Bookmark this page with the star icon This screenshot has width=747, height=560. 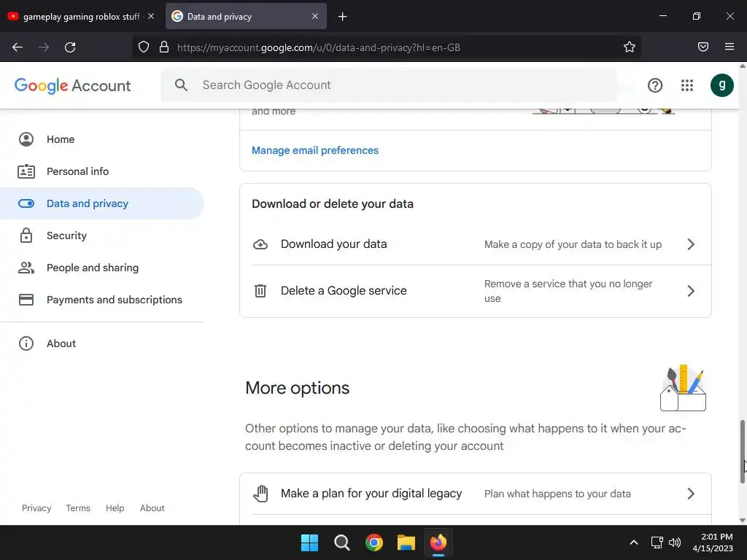pyautogui.click(x=630, y=47)
